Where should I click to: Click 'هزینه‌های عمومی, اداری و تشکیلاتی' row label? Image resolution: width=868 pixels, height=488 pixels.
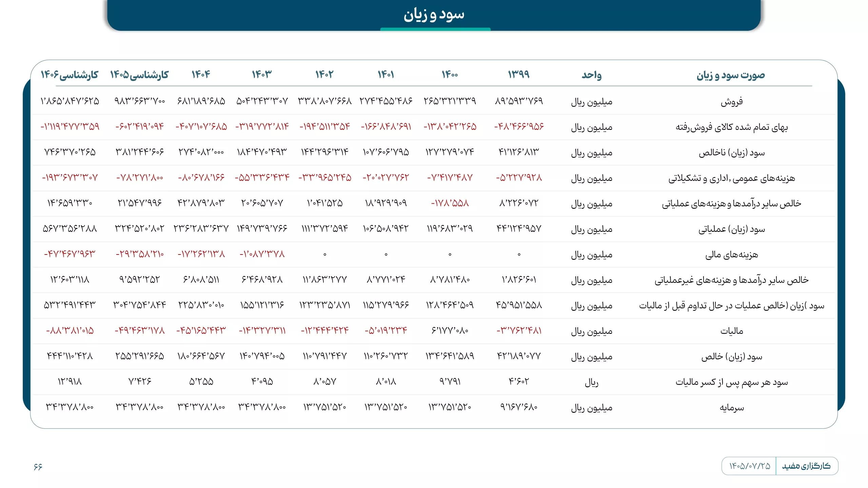pos(731,178)
